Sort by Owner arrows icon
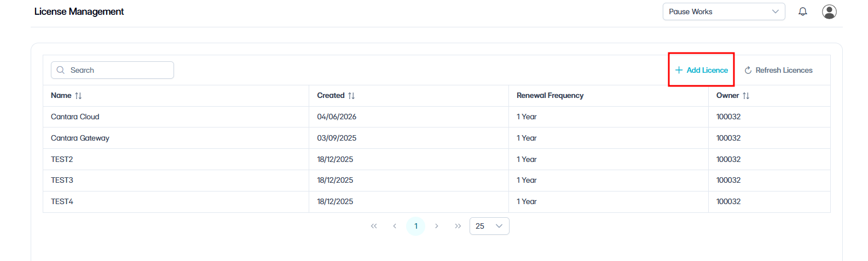The height and width of the screenshot is (261, 868). [x=746, y=96]
